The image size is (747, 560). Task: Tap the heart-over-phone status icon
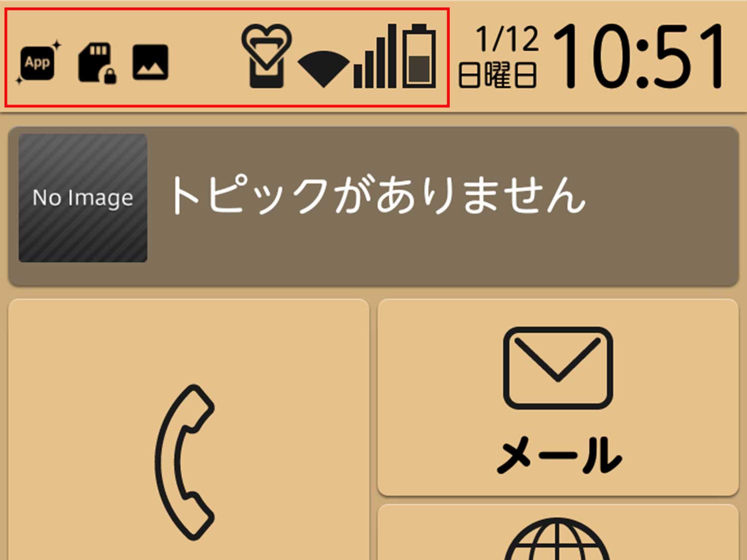click(266, 56)
